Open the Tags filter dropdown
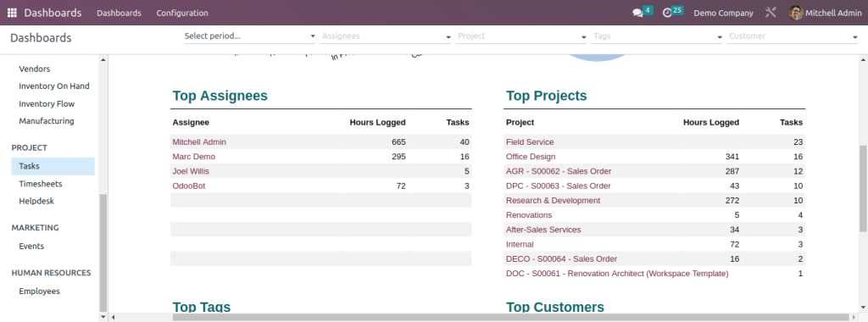Viewport: 868px width, 322px height. click(658, 36)
